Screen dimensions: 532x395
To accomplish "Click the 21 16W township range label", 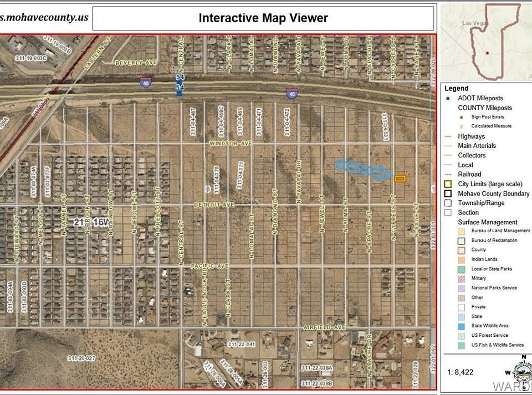I will point(91,222).
